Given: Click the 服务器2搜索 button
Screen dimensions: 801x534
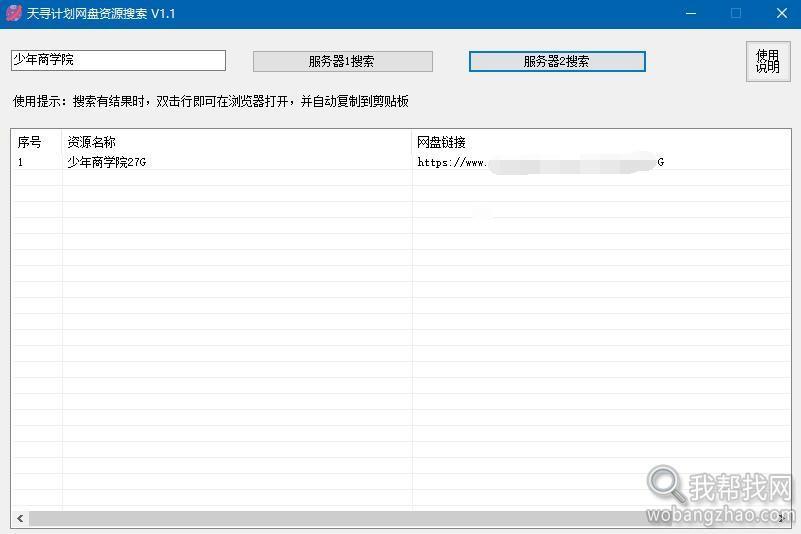Looking at the screenshot, I should click(557, 61).
